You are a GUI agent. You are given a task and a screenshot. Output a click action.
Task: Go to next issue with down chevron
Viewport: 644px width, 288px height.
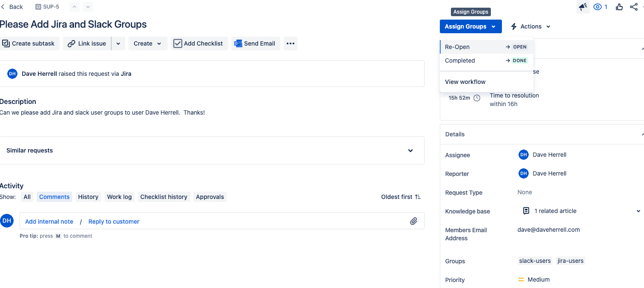[x=88, y=7]
